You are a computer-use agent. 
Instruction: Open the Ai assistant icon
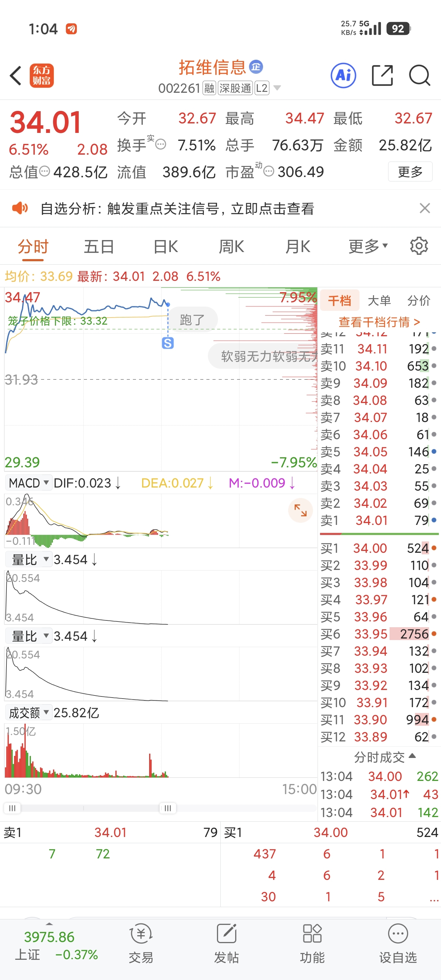[x=343, y=75]
